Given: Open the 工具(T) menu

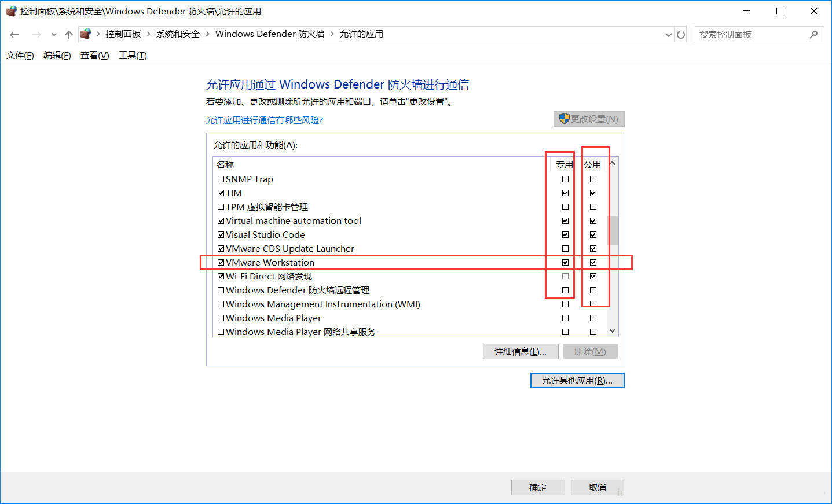Looking at the screenshot, I should pos(133,56).
